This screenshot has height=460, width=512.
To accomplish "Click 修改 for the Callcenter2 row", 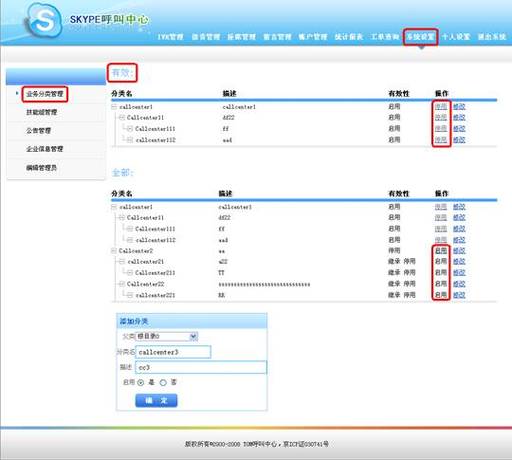I will [459, 251].
